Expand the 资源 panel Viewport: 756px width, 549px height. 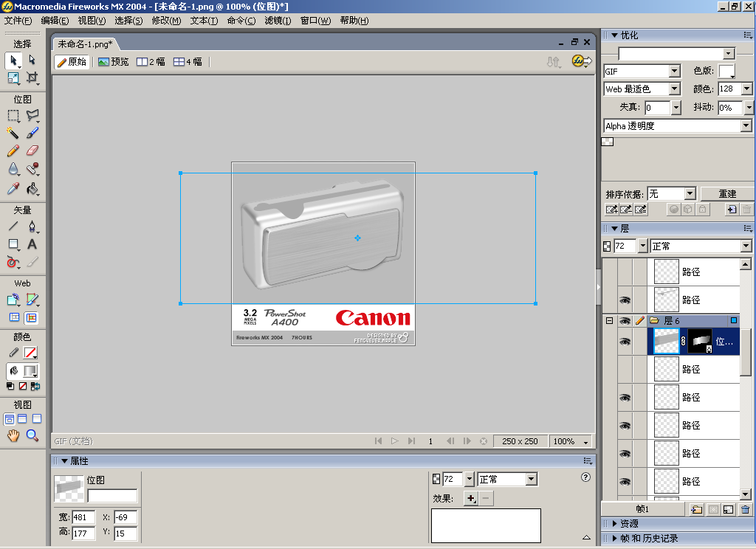615,523
